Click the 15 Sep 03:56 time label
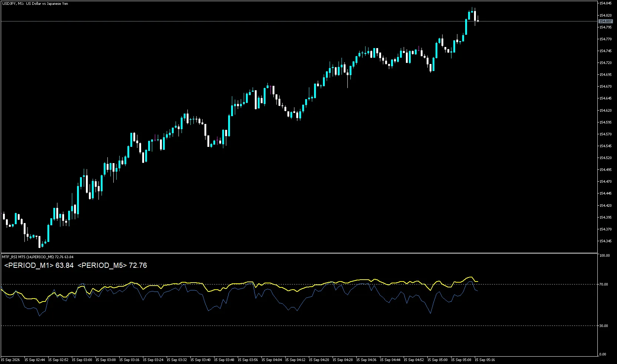 248,360
